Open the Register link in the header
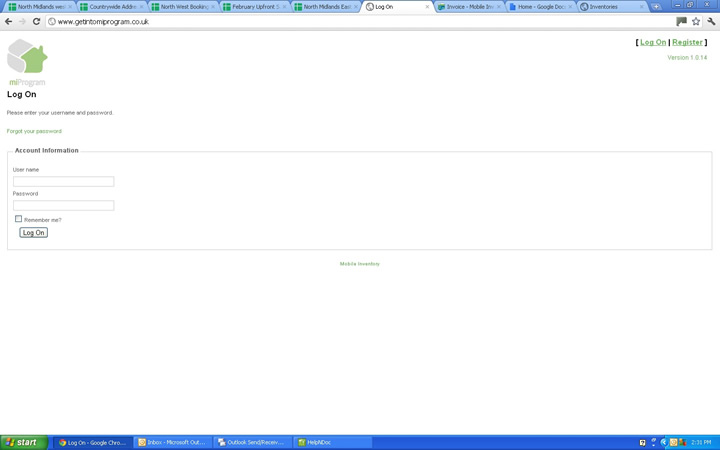Viewport: 720px width, 450px height. (687, 42)
